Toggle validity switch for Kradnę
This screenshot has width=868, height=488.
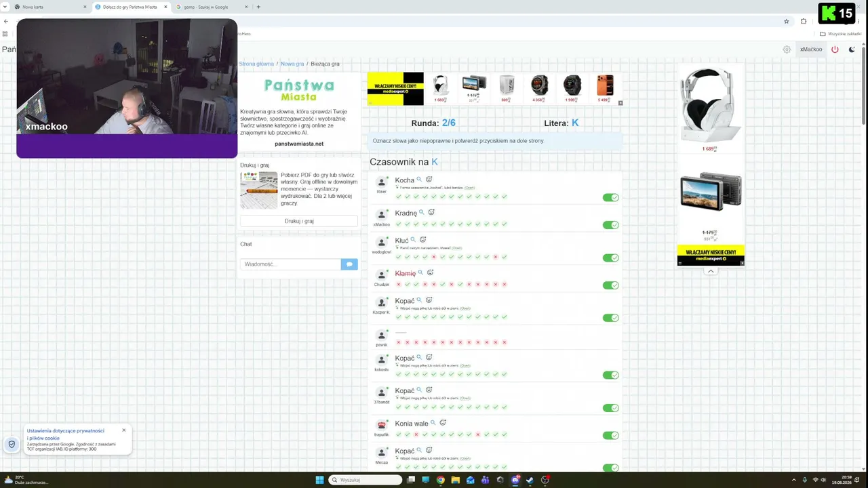coord(611,225)
